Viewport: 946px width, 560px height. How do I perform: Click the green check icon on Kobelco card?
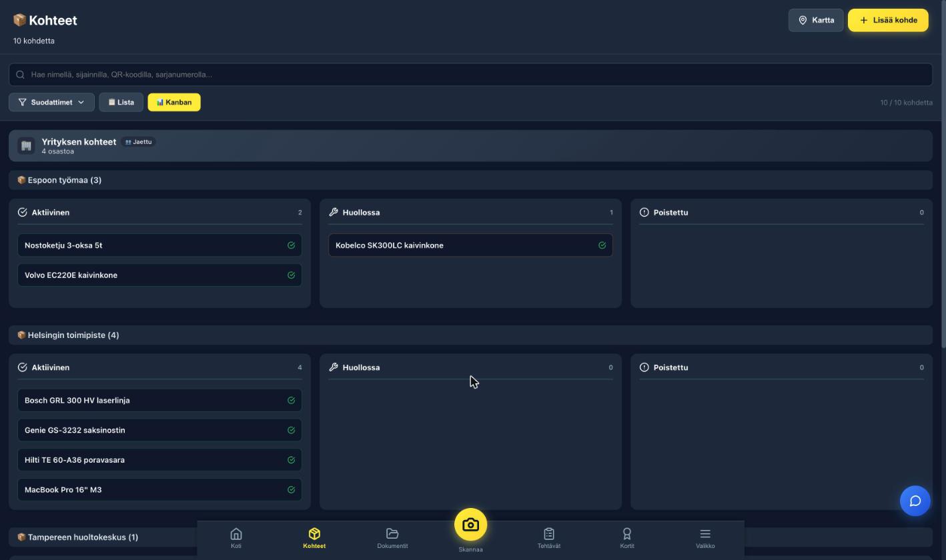click(x=602, y=245)
